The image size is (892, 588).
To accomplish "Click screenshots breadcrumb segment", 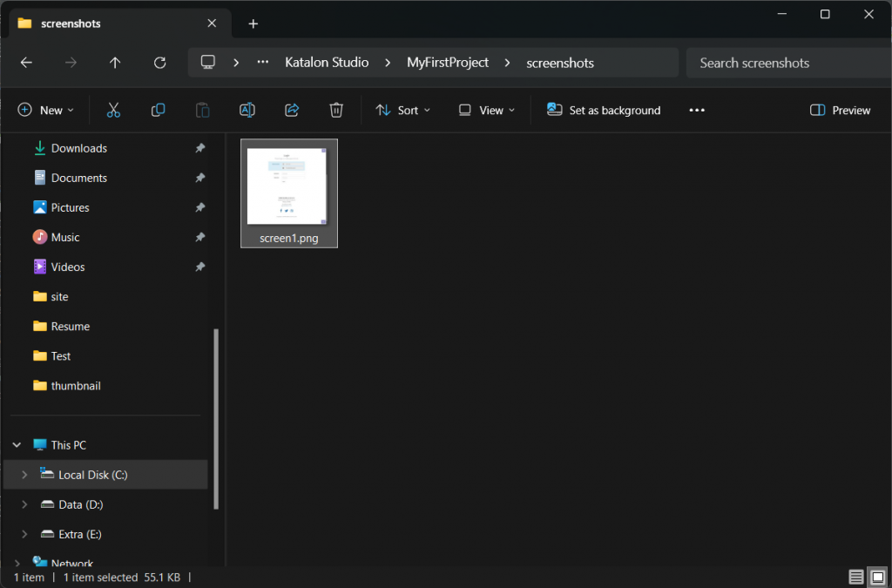I will point(560,63).
